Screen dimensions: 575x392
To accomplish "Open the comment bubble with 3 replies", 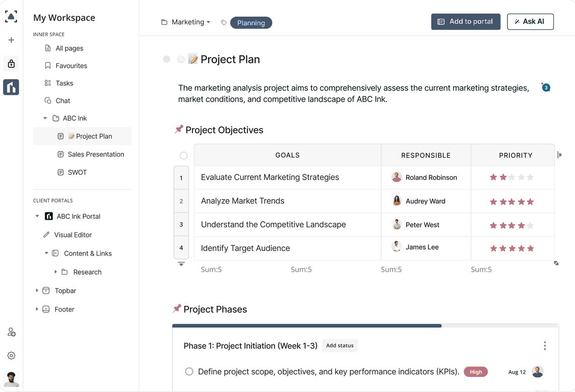I will [546, 88].
